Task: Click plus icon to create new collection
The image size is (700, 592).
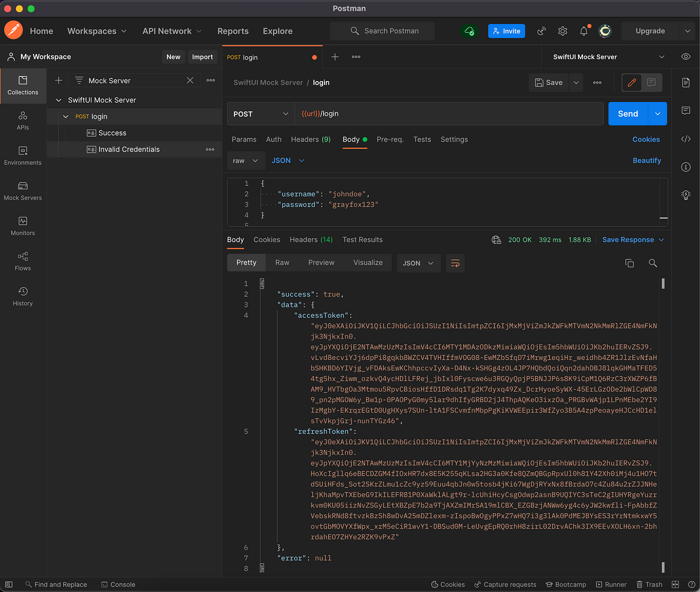Action: [58, 80]
